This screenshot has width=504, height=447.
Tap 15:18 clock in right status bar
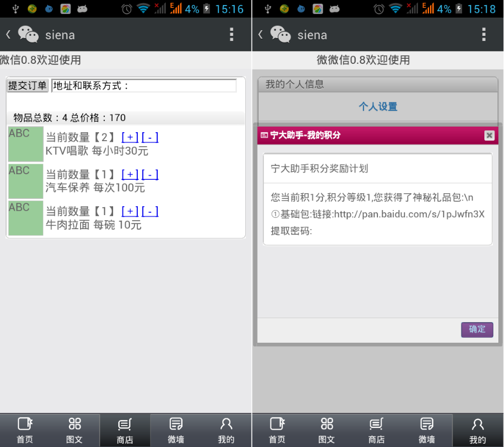point(482,9)
